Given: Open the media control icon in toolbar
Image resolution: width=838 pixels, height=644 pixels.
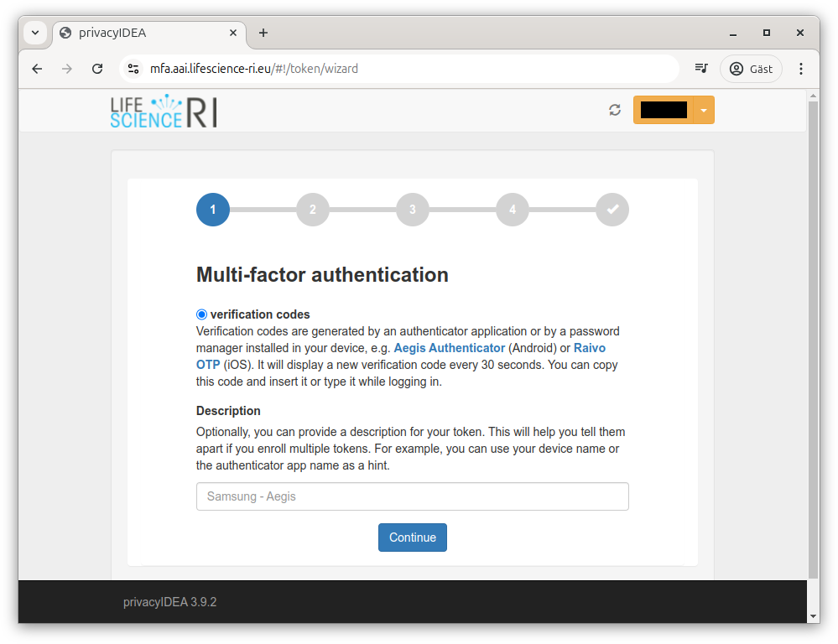Looking at the screenshot, I should click(701, 69).
